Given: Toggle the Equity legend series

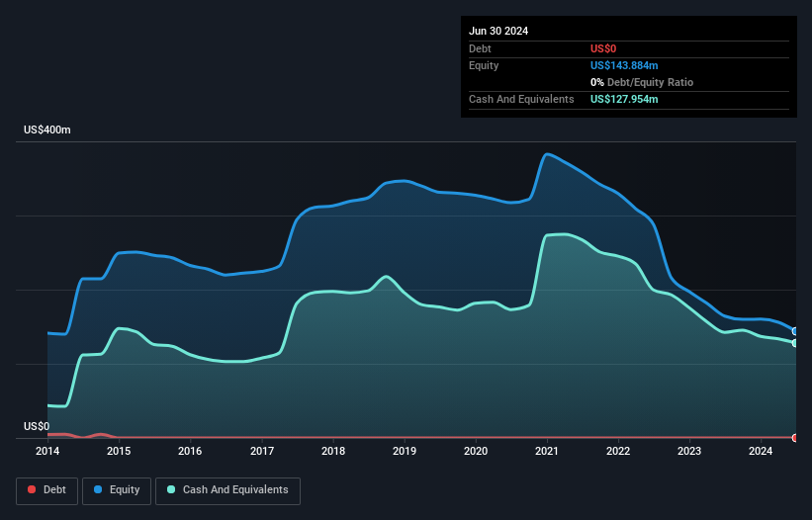Looking at the screenshot, I should coord(117,490).
